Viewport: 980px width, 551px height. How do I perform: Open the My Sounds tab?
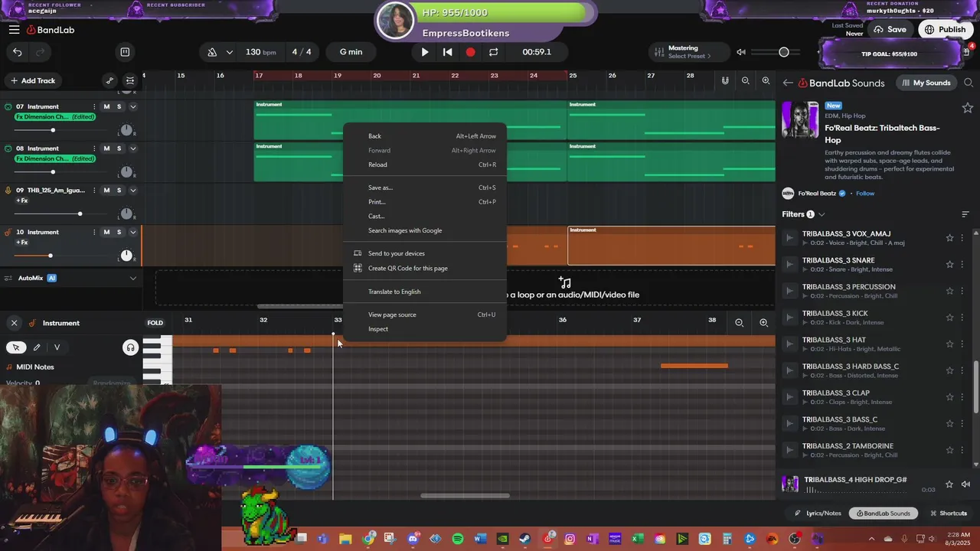click(926, 83)
